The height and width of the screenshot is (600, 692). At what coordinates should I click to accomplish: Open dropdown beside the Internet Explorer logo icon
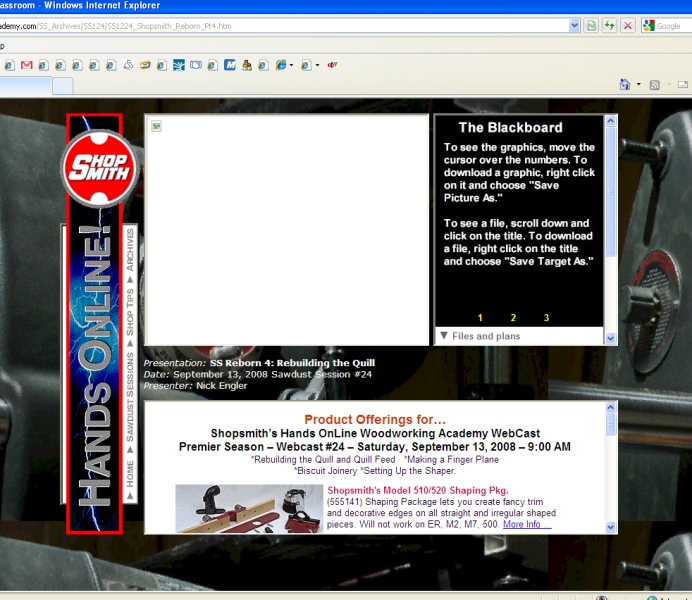(291, 65)
